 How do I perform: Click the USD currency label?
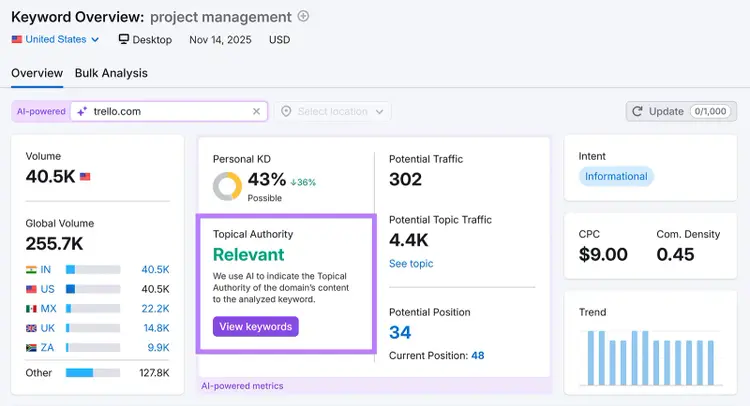279,40
